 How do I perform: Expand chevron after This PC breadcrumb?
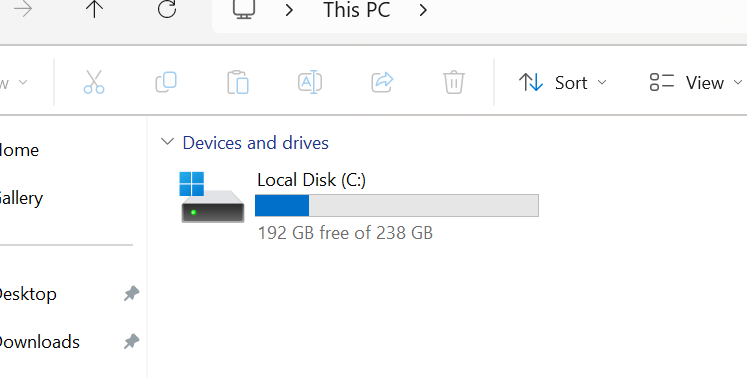coord(423,10)
